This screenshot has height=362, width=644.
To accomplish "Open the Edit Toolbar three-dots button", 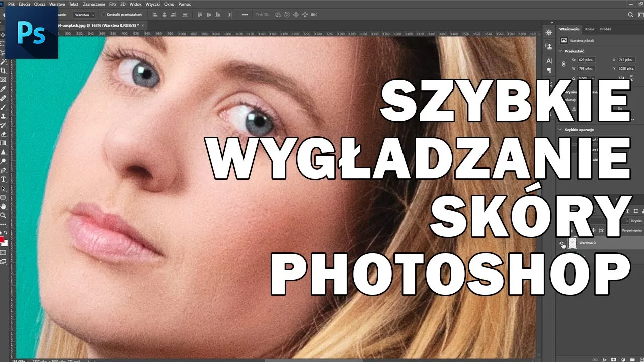I will (x=3, y=224).
